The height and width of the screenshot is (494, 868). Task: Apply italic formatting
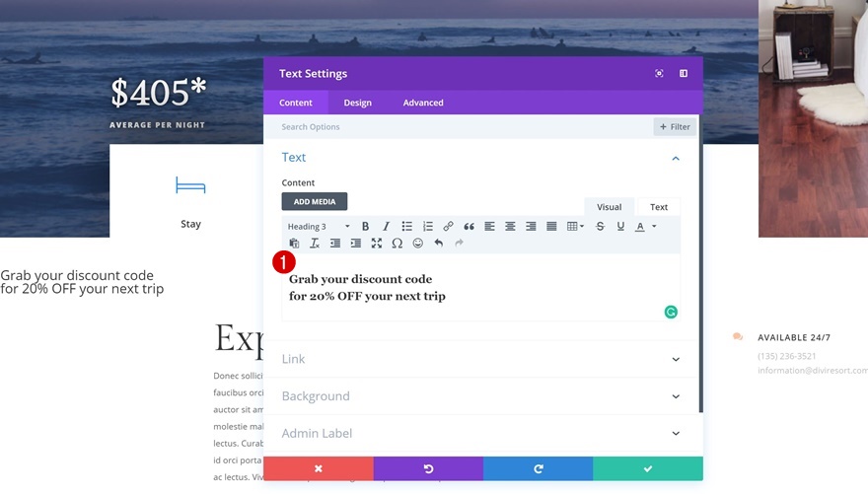[x=386, y=226]
